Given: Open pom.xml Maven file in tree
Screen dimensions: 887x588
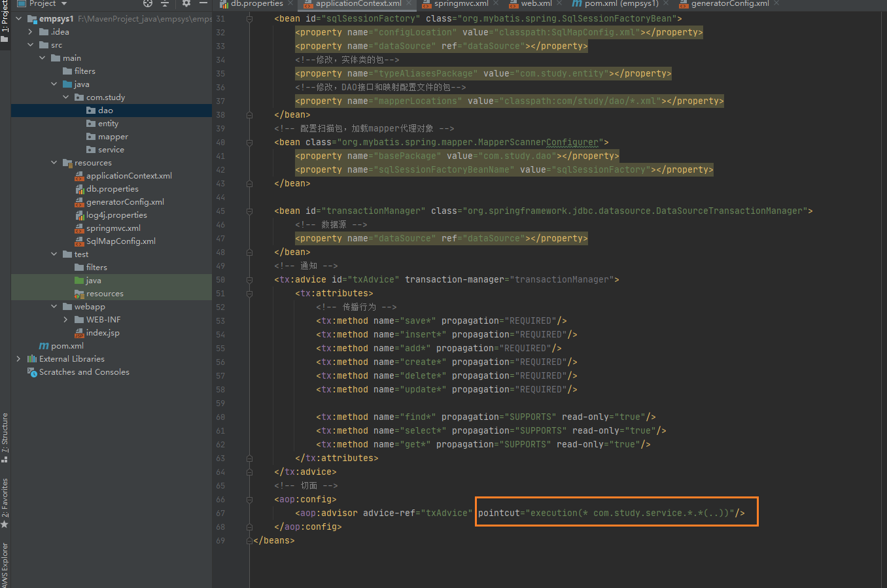Looking at the screenshot, I should (x=67, y=346).
